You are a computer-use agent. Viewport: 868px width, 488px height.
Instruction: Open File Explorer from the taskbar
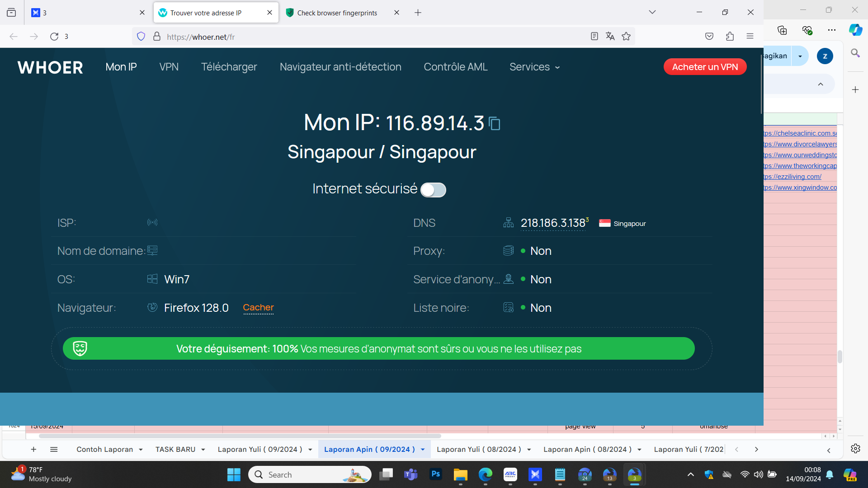click(x=461, y=474)
